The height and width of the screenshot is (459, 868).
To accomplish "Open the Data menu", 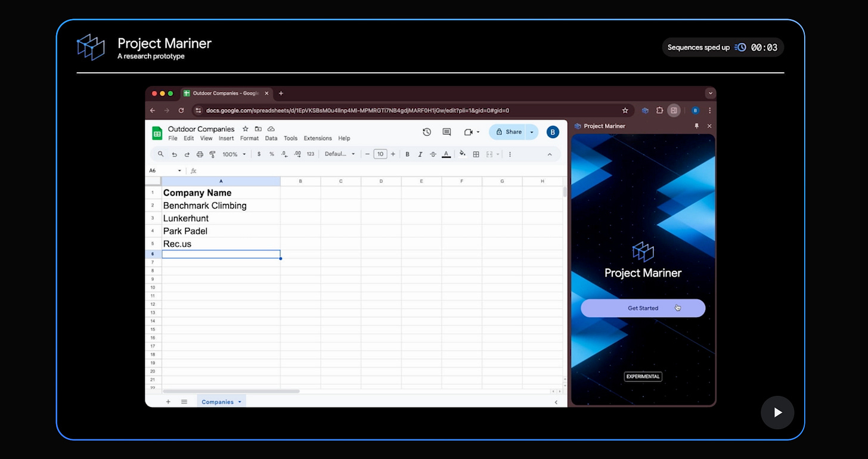I will point(271,138).
